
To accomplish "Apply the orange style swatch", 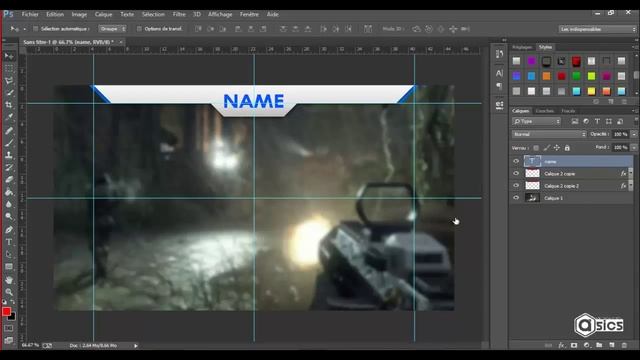I will click(x=547, y=76).
